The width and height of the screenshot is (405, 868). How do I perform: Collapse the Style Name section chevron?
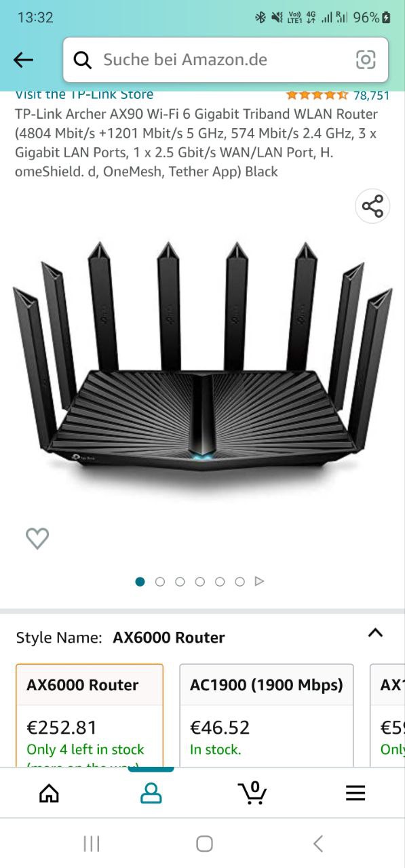click(375, 633)
